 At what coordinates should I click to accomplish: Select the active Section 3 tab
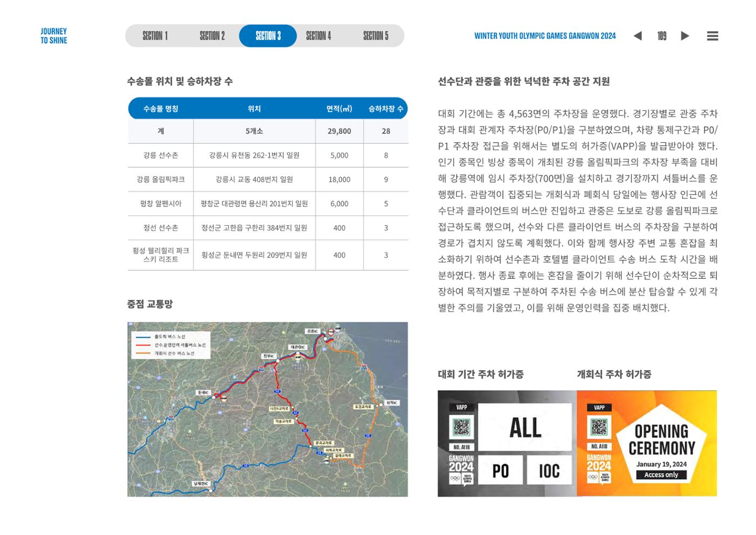[268, 36]
